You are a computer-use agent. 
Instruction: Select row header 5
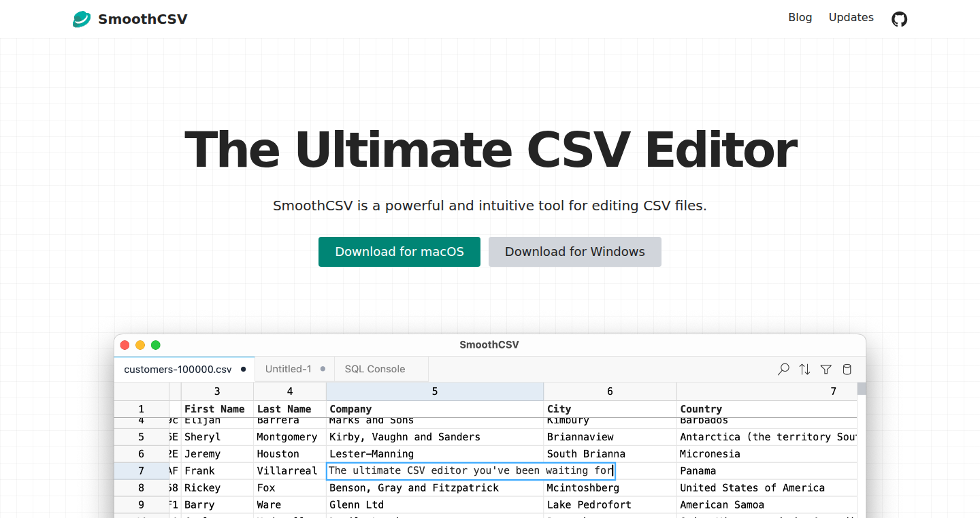click(142, 437)
